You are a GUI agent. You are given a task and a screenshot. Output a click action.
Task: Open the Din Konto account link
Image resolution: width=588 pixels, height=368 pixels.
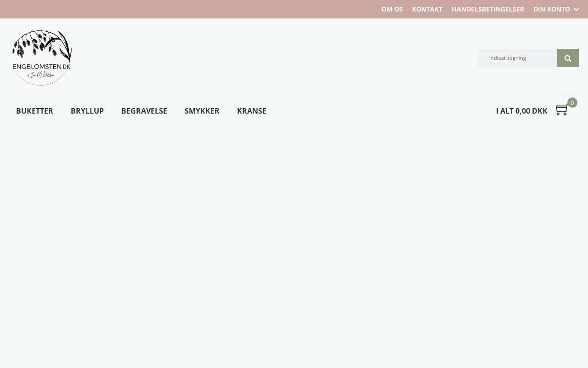pyautogui.click(x=552, y=9)
